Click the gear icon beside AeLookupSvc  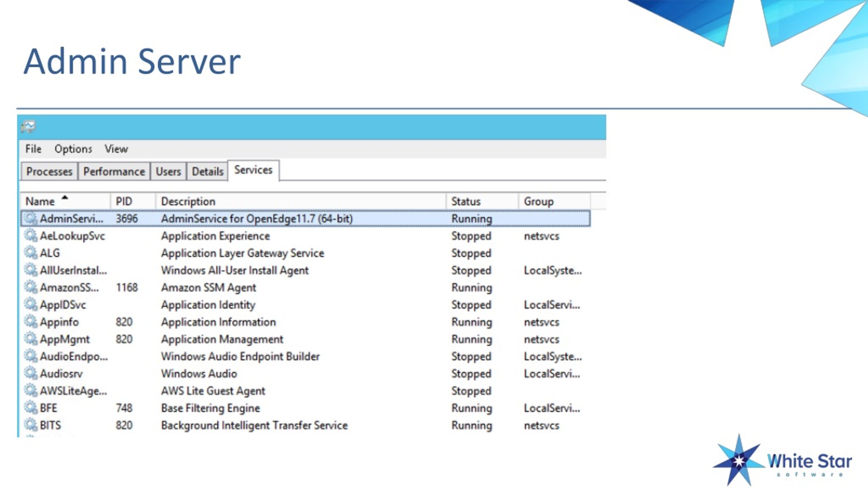tap(31, 236)
